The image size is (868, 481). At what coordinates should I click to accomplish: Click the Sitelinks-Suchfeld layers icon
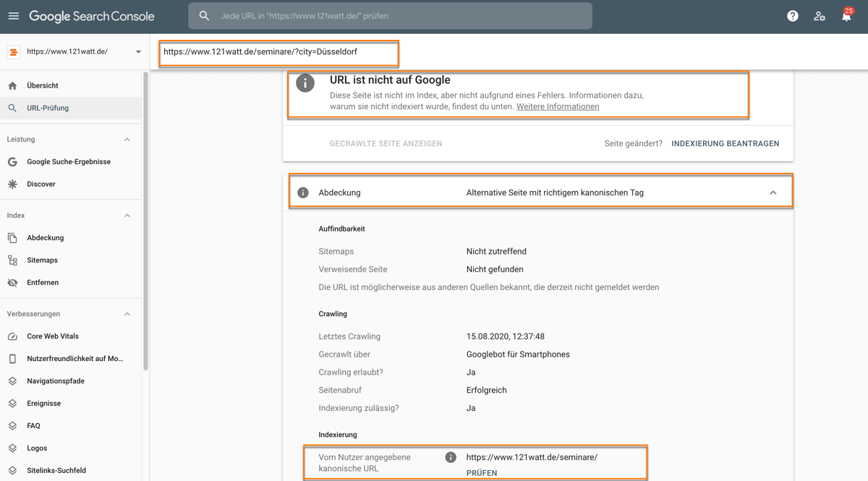click(12, 471)
